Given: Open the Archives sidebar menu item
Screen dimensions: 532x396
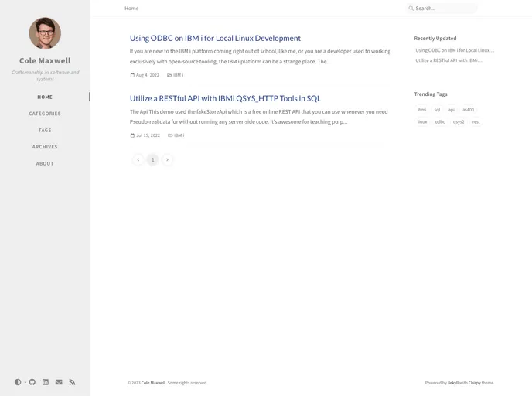Looking at the screenshot, I should click(45, 147).
